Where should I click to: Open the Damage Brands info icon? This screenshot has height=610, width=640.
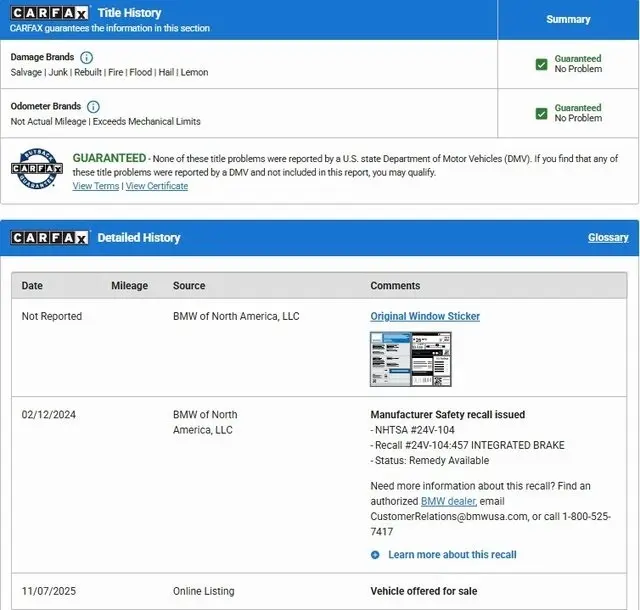(x=86, y=58)
